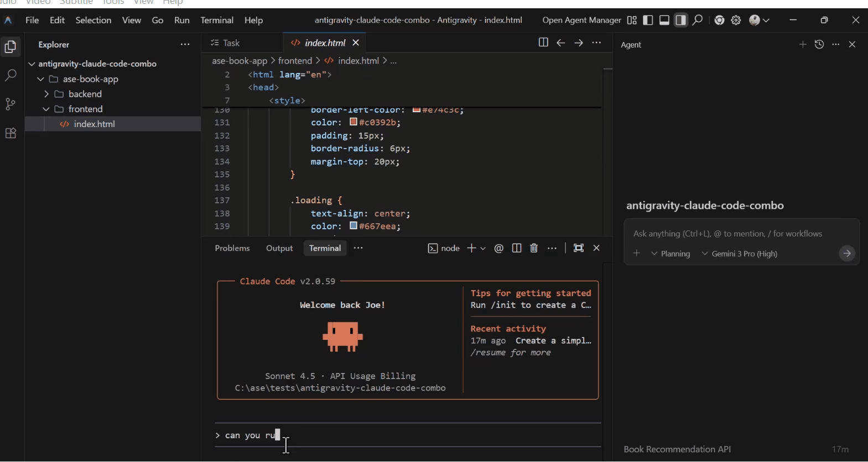Open the settings gear in title bar

[x=736, y=20]
